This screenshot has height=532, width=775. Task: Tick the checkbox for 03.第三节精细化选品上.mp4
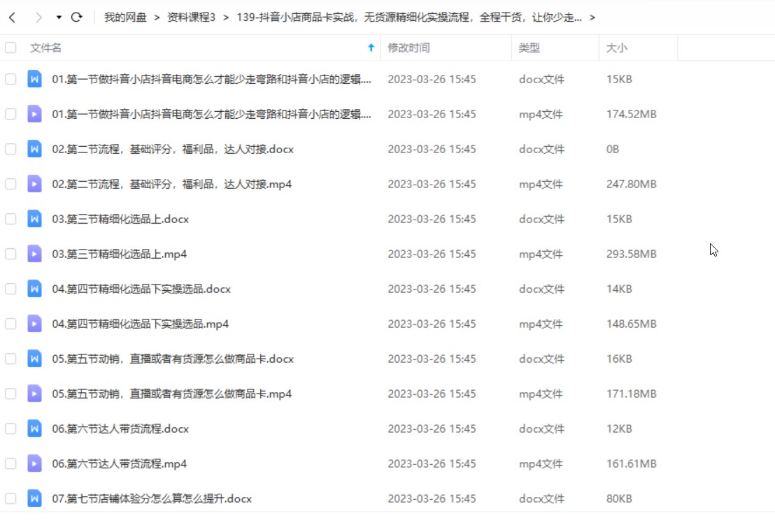pyautogui.click(x=10, y=254)
